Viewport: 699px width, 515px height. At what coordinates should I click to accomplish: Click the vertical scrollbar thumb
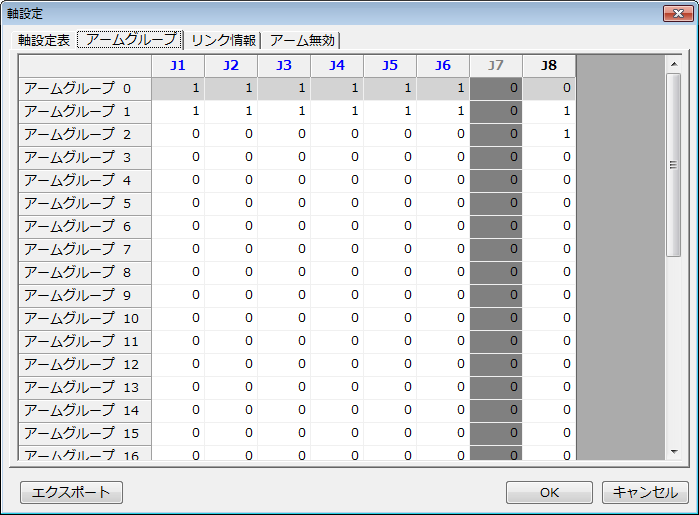[x=673, y=165]
